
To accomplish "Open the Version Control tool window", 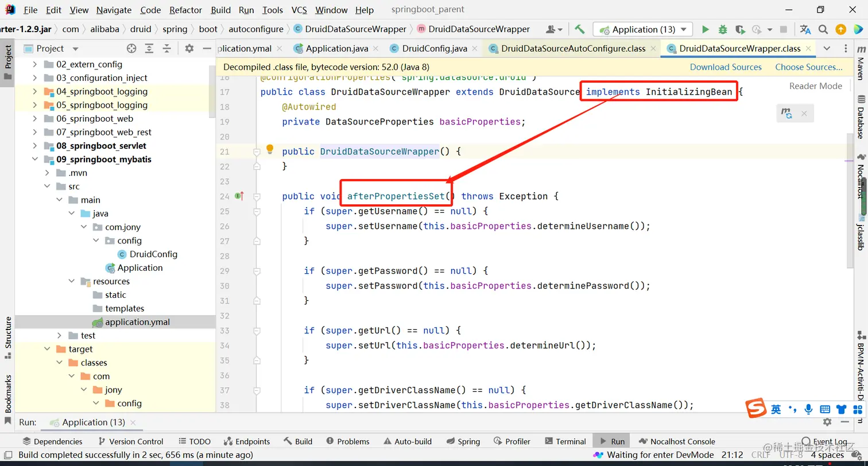I will (x=130, y=441).
